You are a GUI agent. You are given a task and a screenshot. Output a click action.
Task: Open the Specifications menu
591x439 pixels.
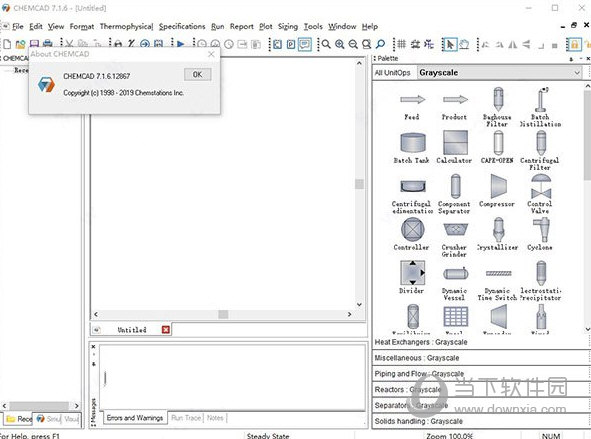coord(182,26)
